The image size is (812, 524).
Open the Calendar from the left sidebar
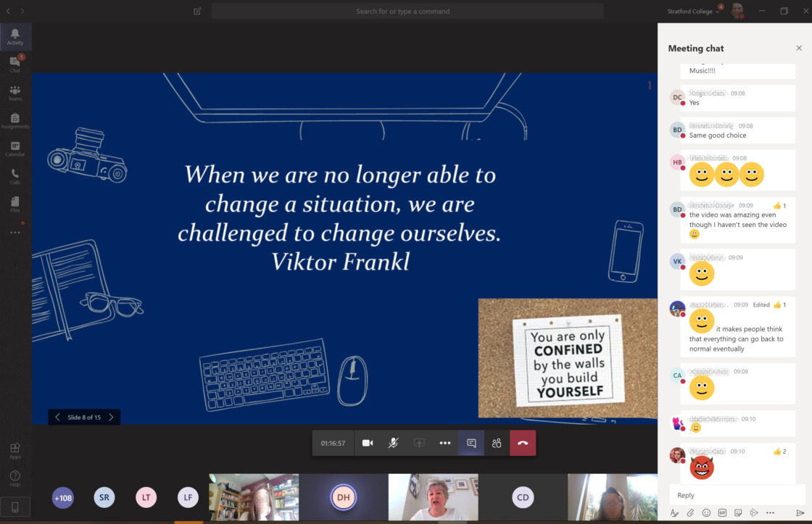14,147
